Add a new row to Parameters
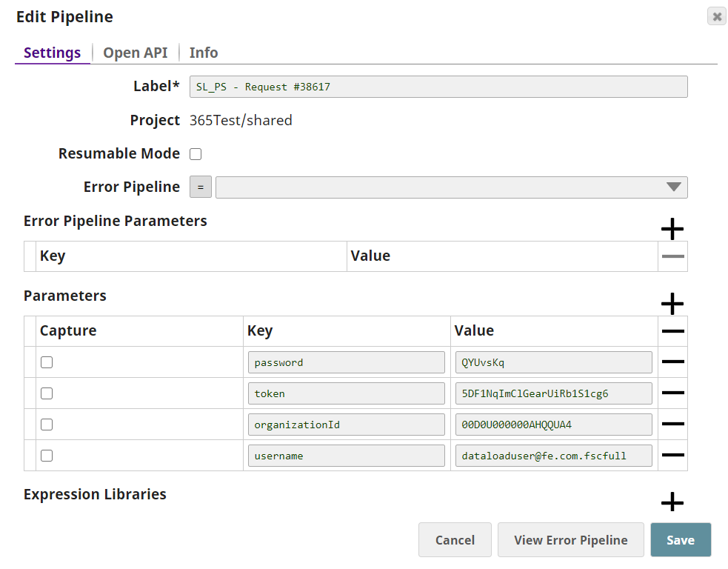728x569 pixels. (x=672, y=304)
